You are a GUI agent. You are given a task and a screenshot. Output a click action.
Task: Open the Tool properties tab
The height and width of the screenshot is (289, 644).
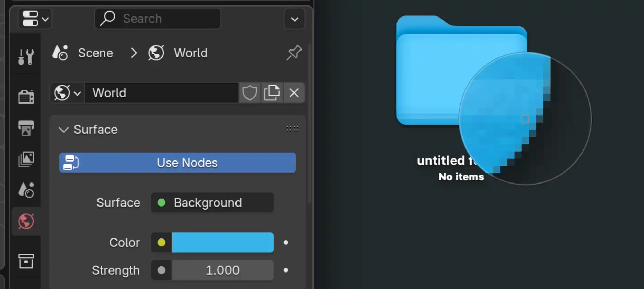(x=26, y=57)
